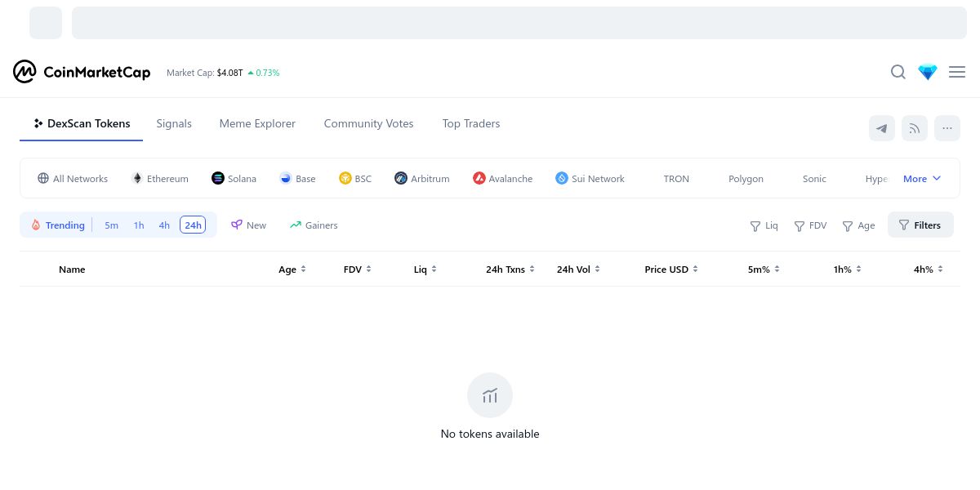Image resolution: width=980 pixels, height=490 pixels.
Task: Open the hamburger menu icon
Action: [x=957, y=72]
